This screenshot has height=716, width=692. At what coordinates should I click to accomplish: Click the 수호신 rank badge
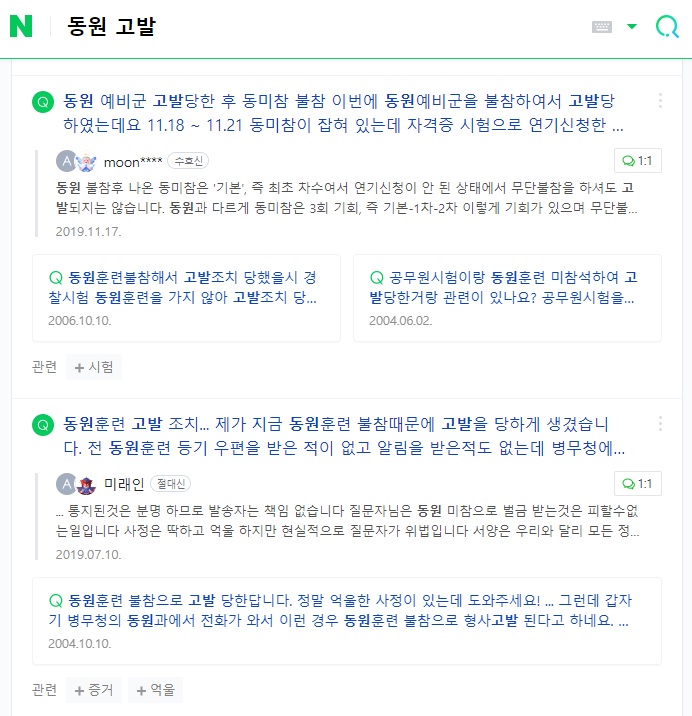tap(188, 162)
